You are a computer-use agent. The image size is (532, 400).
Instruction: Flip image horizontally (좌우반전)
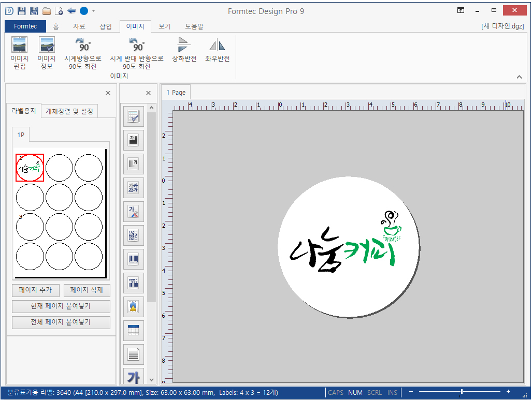[x=217, y=50]
